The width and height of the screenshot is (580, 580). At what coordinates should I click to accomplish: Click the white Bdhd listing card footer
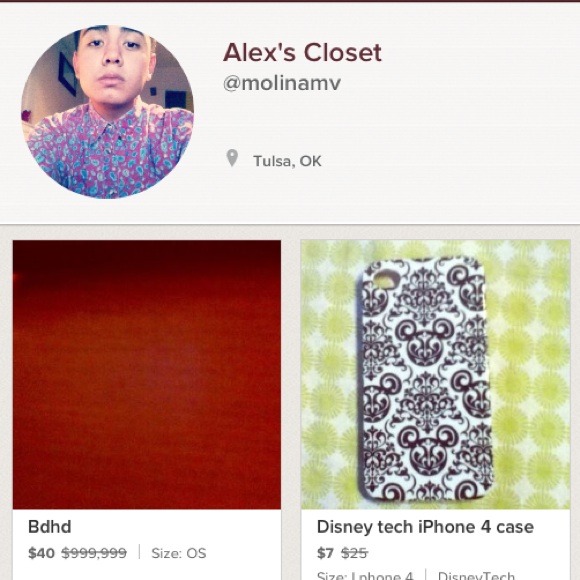tap(147, 544)
